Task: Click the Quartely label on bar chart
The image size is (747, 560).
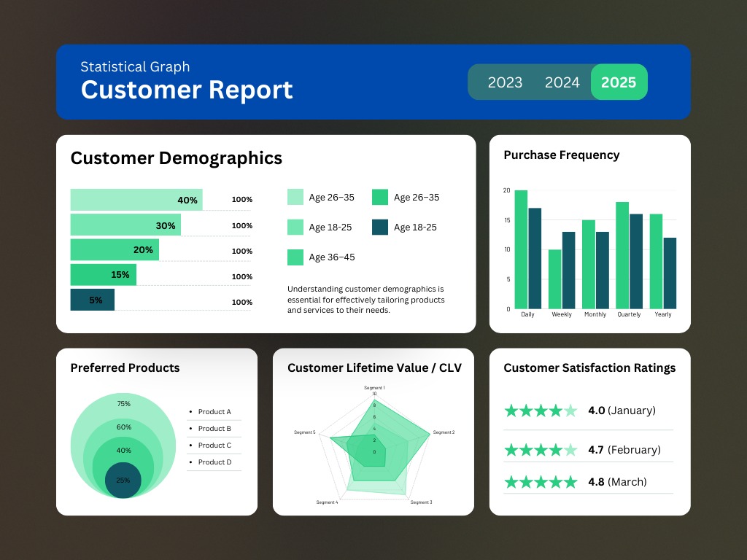Action: (629, 314)
